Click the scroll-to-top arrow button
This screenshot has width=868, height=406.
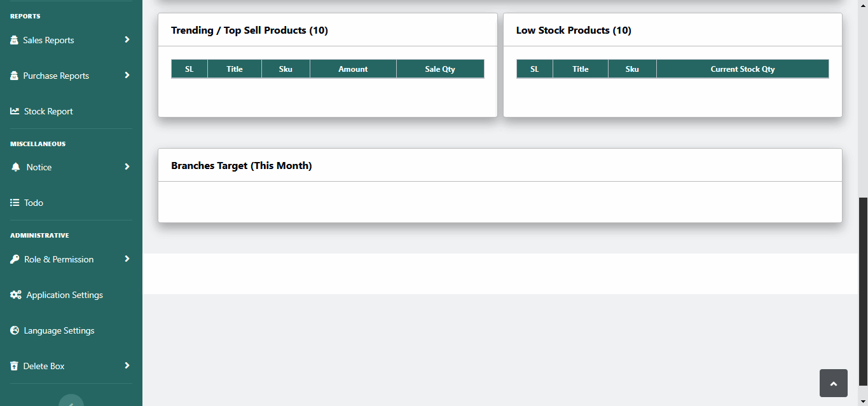pos(833,382)
